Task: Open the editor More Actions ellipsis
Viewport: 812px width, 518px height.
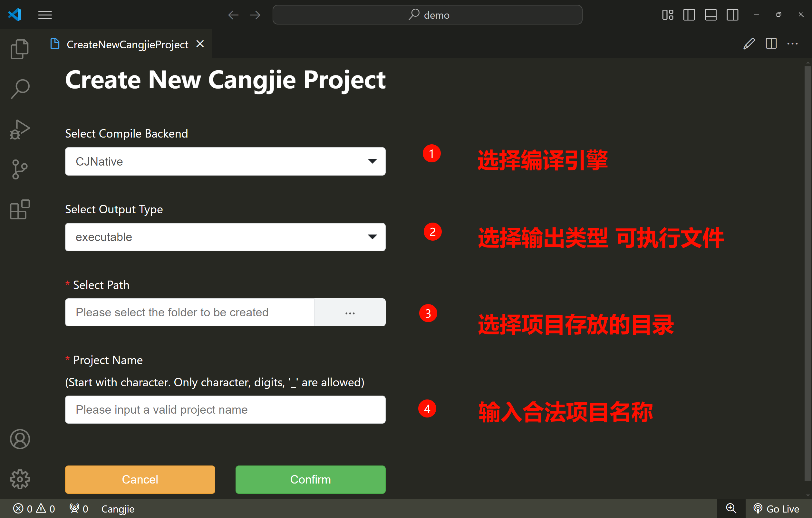Action: coord(792,44)
